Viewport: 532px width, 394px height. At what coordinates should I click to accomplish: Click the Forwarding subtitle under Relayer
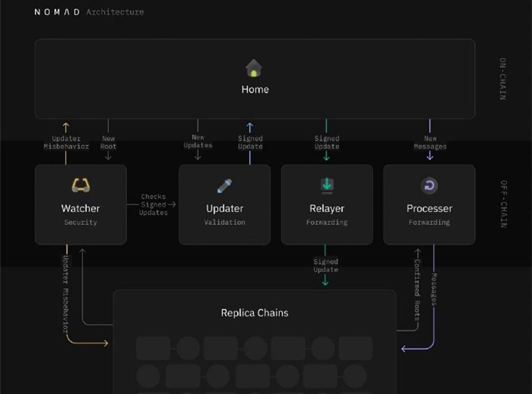327,222
